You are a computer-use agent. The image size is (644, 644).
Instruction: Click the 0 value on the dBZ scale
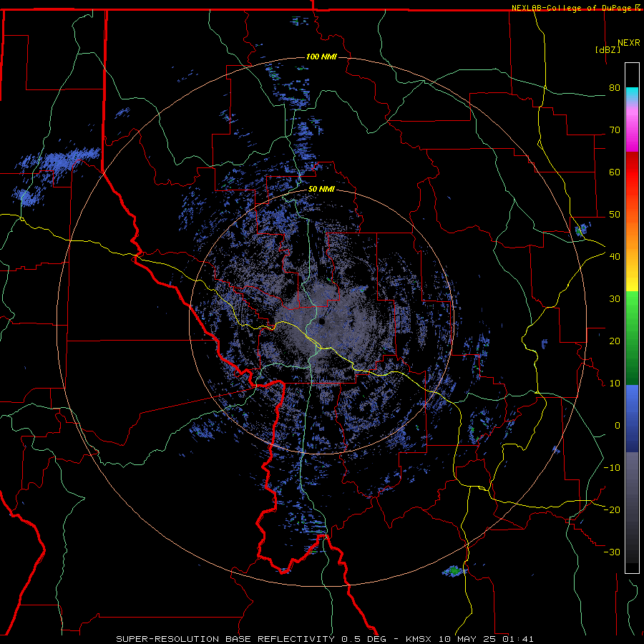coord(618,426)
